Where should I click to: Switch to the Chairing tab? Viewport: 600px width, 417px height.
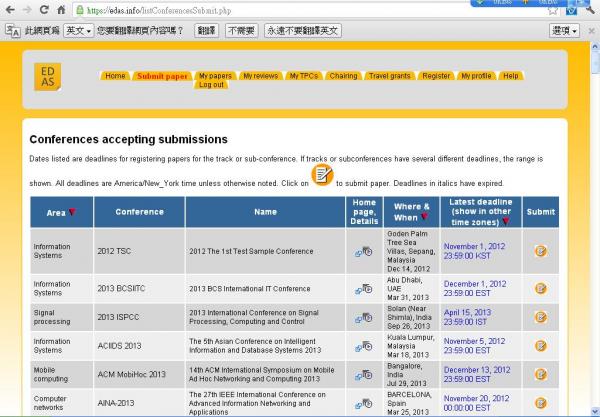pos(343,76)
